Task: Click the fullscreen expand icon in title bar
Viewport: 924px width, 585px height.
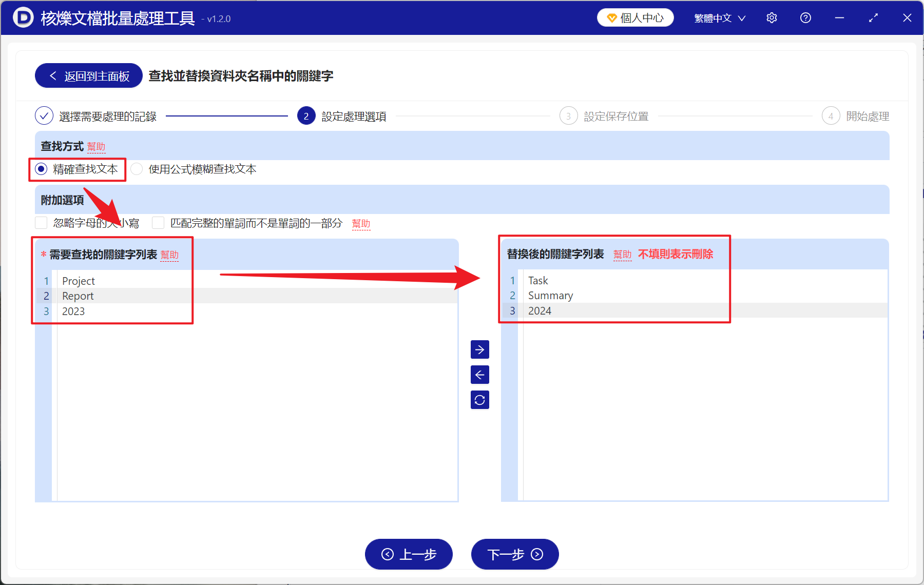Action: (873, 17)
